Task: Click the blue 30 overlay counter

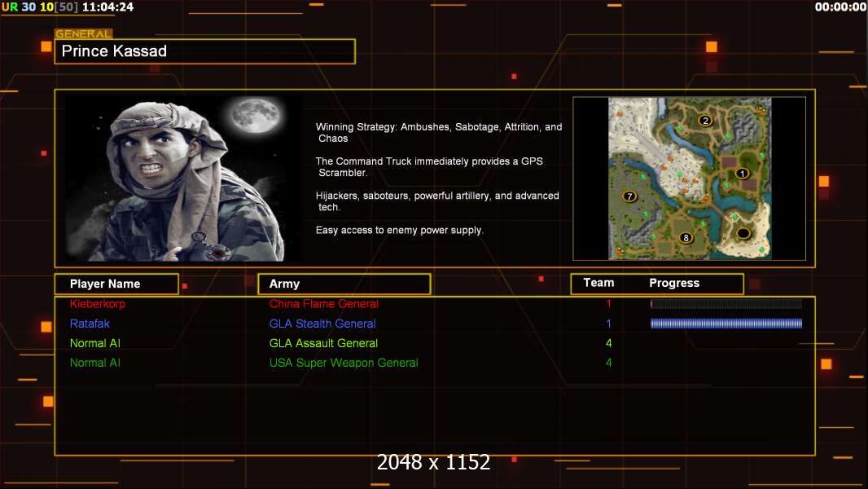Action: tap(28, 7)
